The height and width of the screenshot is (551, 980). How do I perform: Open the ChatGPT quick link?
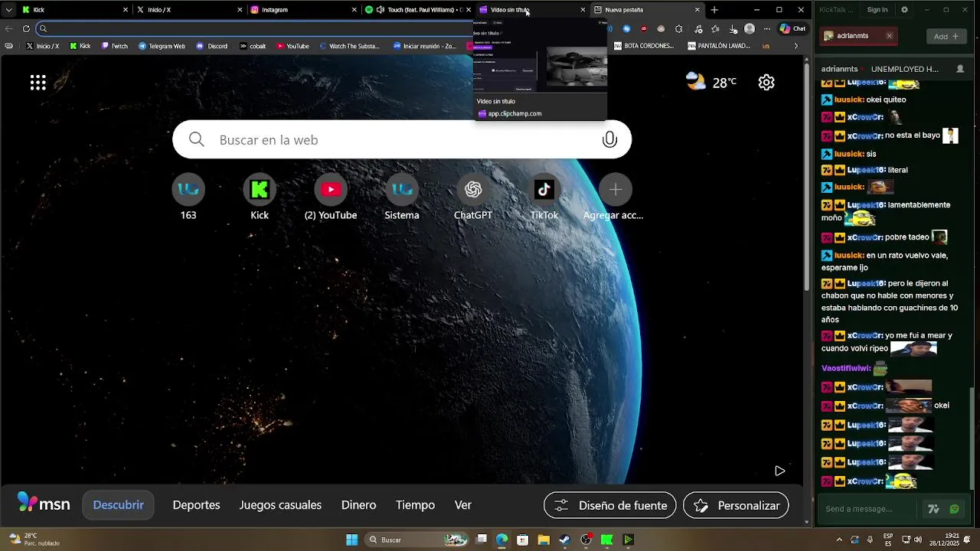click(x=473, y=197)
